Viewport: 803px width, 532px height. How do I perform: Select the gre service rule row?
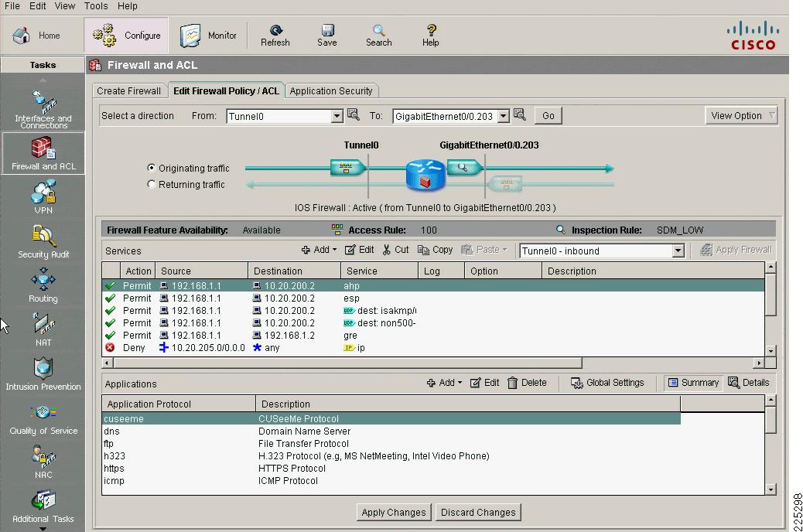[433, 336]
